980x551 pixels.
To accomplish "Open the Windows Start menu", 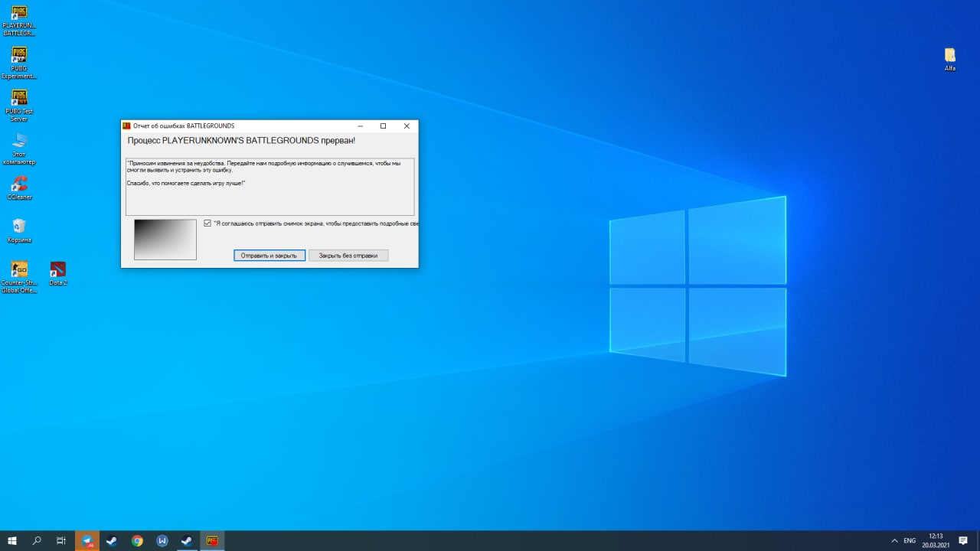I will click(x=12, y=540).
